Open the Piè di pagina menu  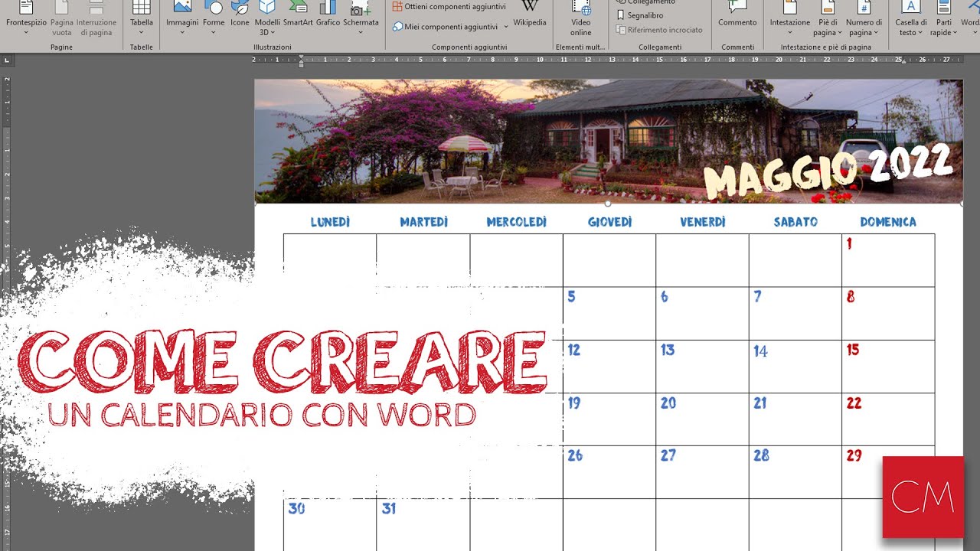tap(828, 19)
